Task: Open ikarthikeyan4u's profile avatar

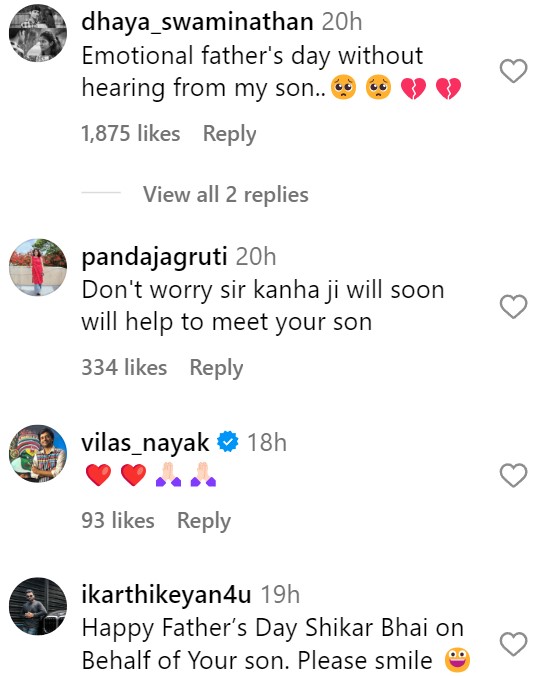Action: [38, 606]
